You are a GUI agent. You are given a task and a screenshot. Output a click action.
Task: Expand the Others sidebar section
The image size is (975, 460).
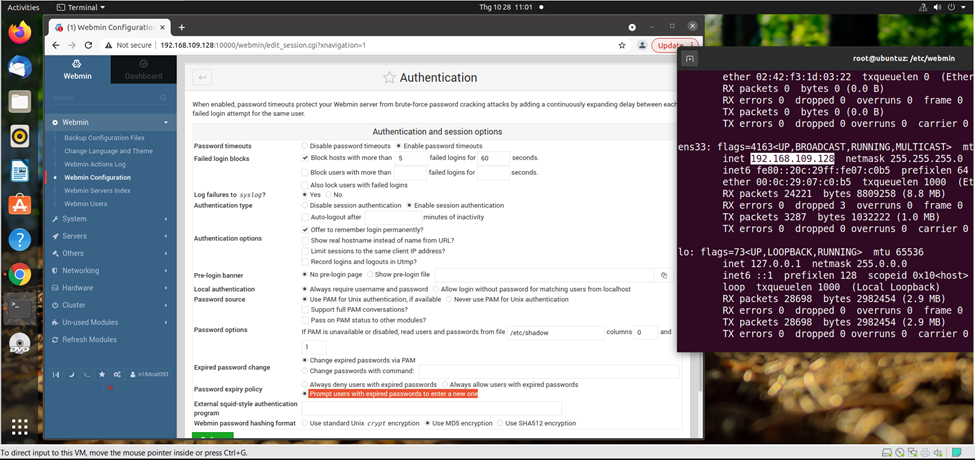click(111, 254)
